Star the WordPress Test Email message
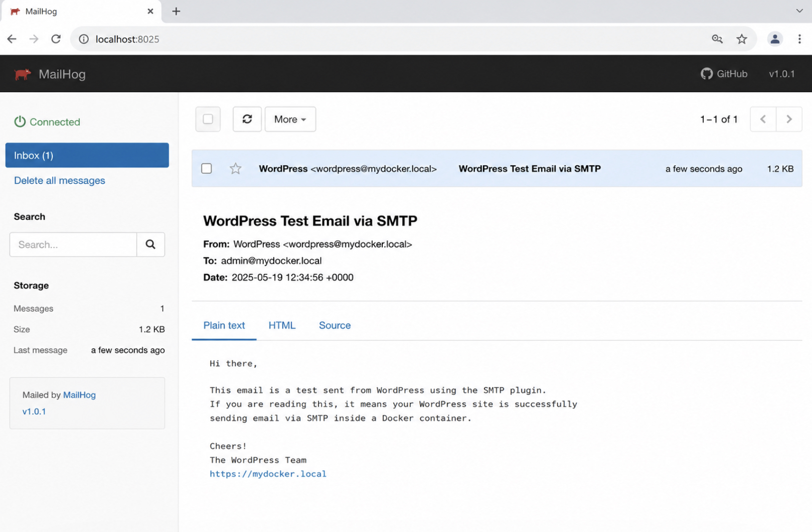812x532 pixels. [235, 169]
